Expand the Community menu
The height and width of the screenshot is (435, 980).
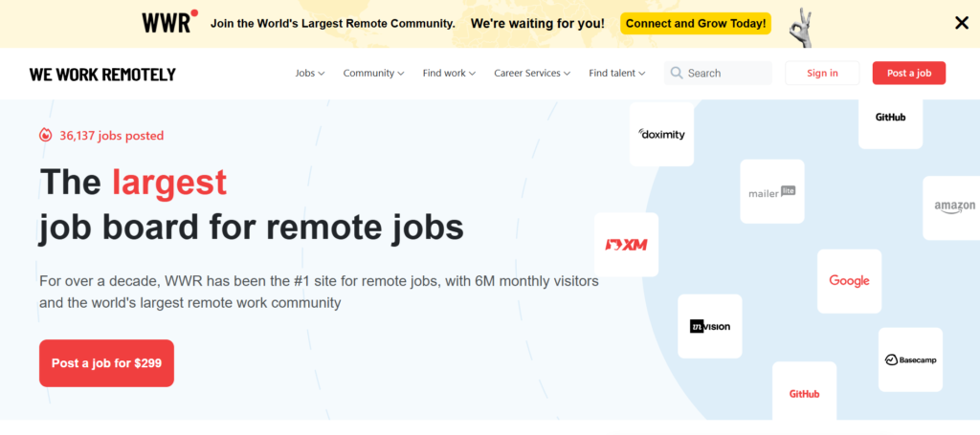(x=374, y=73)
